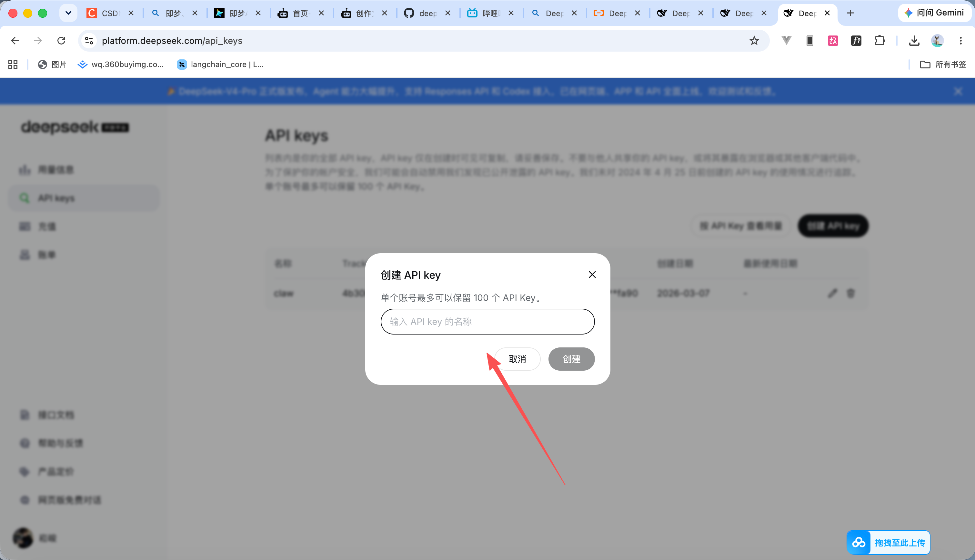Close the 首页 tab
Image resolution: width=975 pixels, height=560 pixels.
[322, 13]
